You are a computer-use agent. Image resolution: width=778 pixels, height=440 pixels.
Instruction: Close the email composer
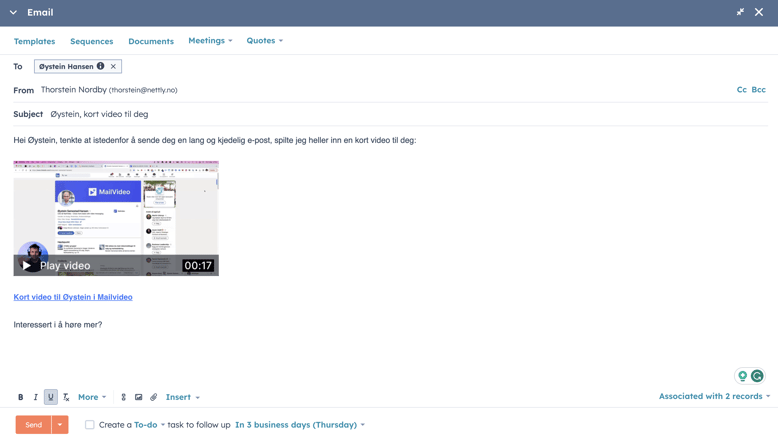pos(759,12)
